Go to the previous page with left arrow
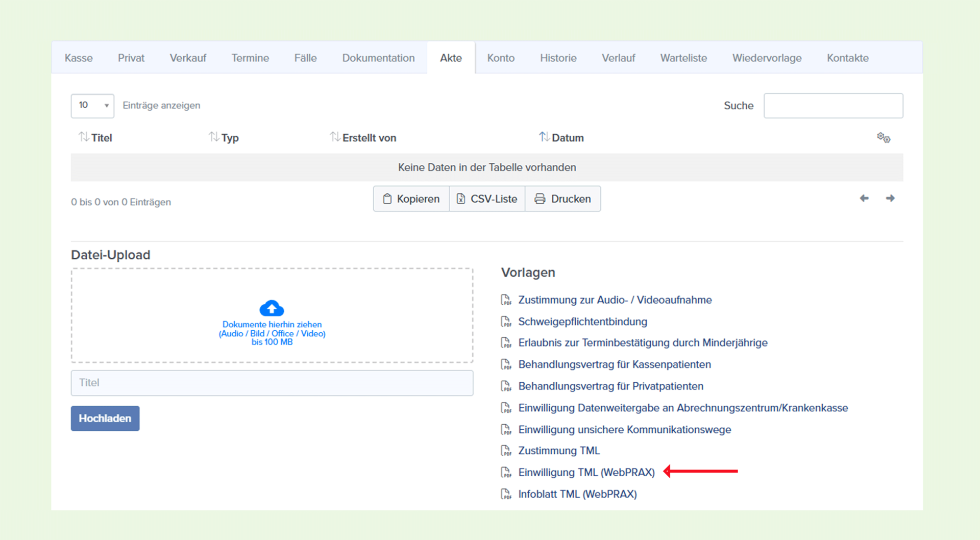The image size is (980, 540). (x=864, y=198)
